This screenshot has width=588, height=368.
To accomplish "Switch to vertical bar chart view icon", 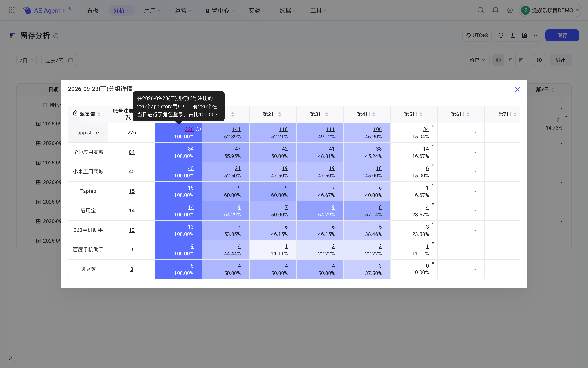I will pos(510,60).
